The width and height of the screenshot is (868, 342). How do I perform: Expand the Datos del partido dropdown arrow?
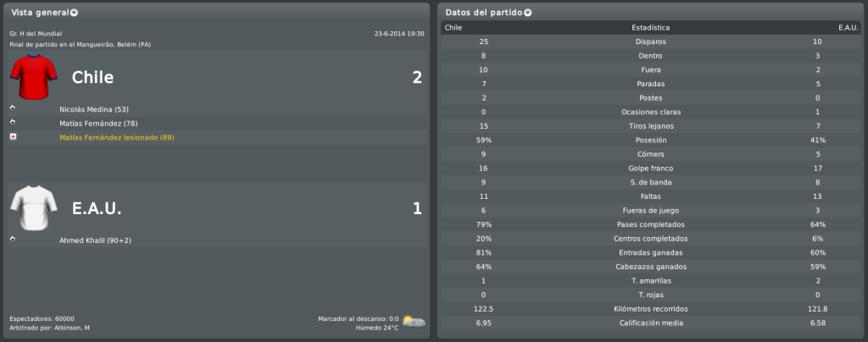coord(527,13)
